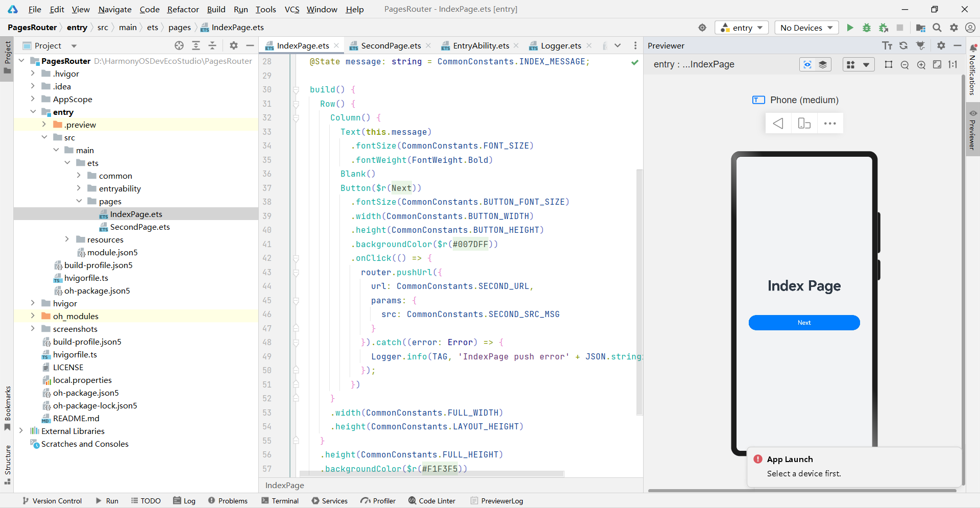The image size is (980, 508).
Task: Open Previewer settings gear
Action: point(941,45)
